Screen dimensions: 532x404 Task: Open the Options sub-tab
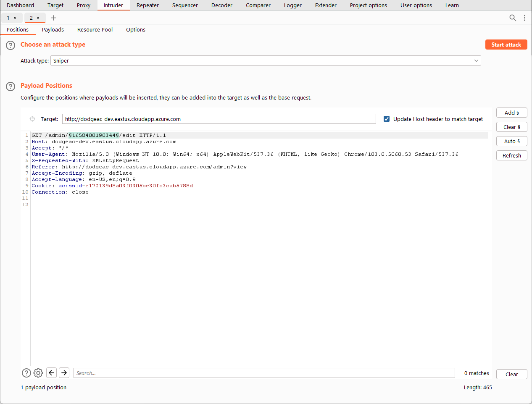[136, 30]
